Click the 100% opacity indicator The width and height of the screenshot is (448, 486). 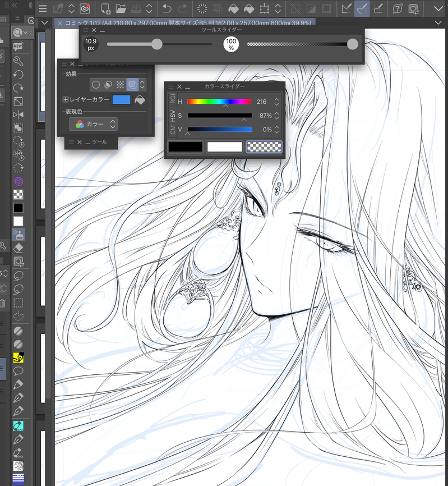tap(231, 44)
